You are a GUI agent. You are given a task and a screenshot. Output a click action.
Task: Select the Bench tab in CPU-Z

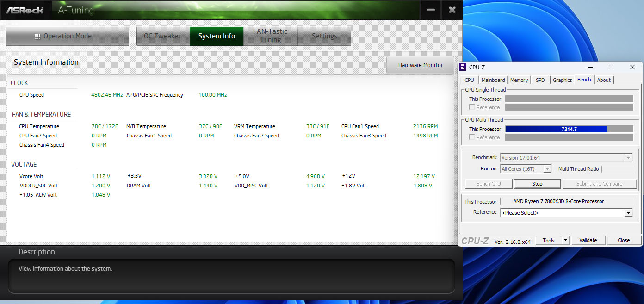[584, 80]
